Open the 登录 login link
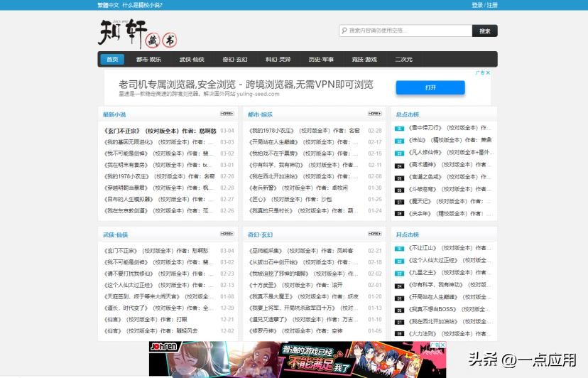This screenshot has width=588, height=378. point(477,5)
